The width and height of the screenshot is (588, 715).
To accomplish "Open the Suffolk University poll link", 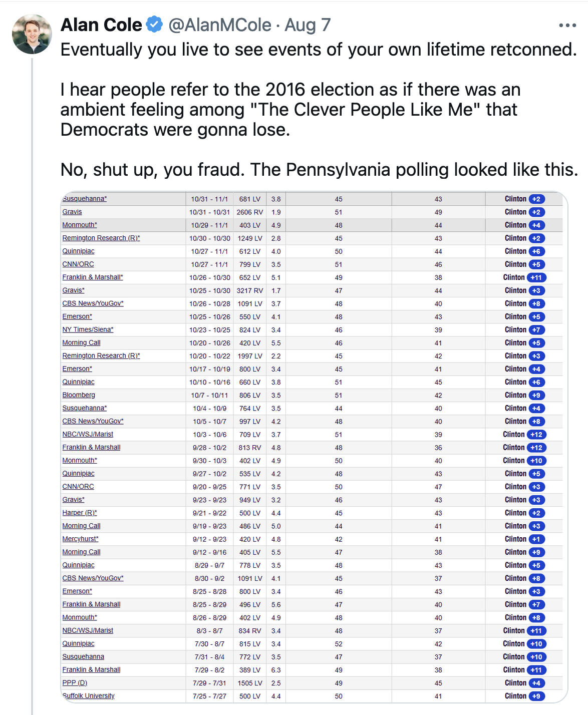I will click(x=89, y=696).
